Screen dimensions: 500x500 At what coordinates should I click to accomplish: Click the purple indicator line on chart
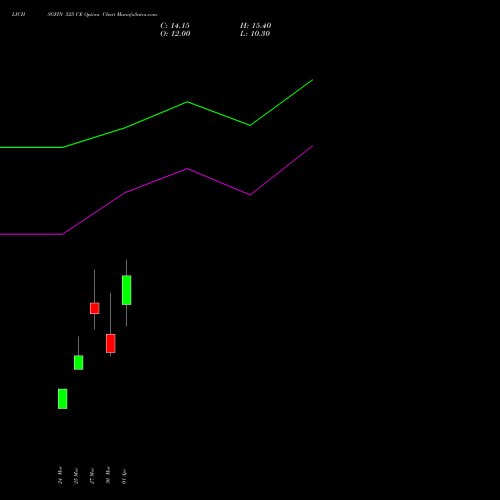point(187,169)
